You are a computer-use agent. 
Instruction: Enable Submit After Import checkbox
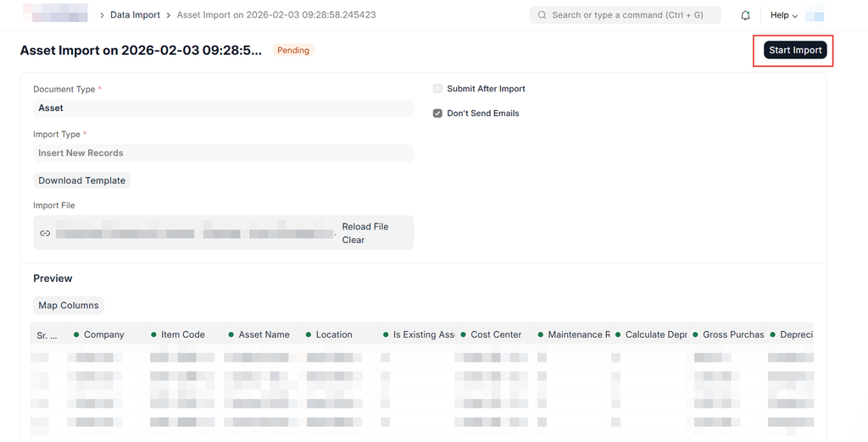pyautogui.click(x=437, y=89)
